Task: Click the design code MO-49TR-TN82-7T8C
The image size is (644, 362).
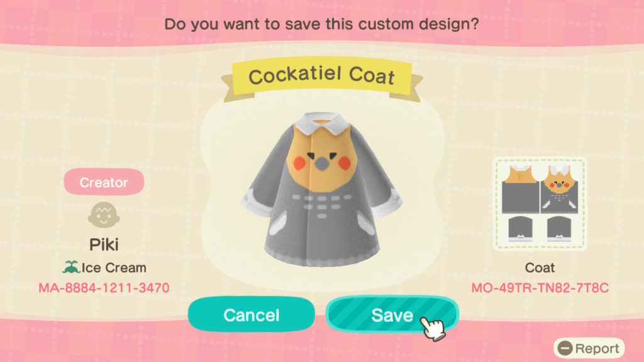Action: coord(540,288)
